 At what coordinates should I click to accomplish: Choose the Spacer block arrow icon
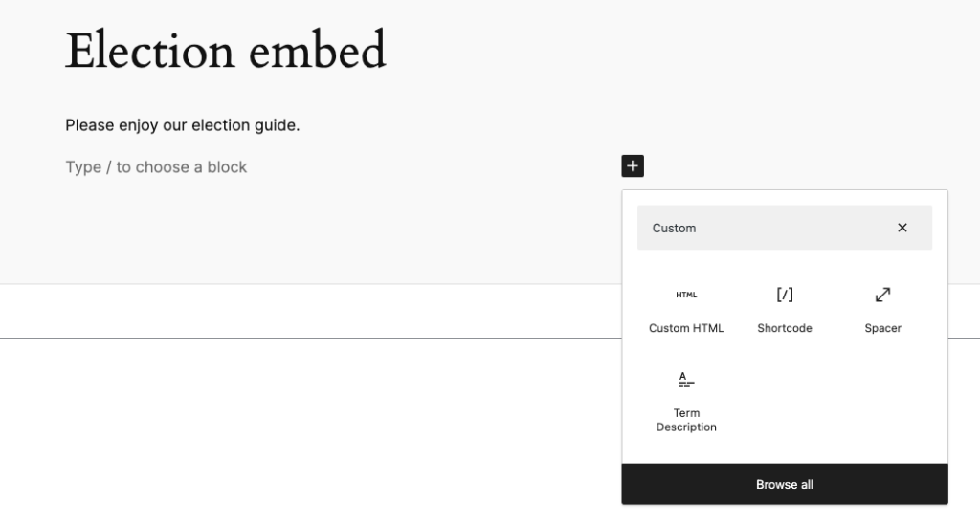click(882, 295)
